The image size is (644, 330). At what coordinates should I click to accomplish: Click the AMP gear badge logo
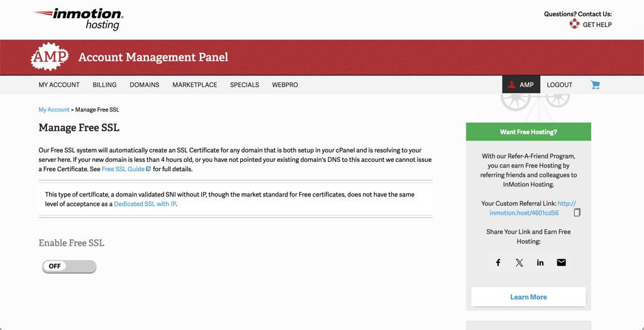(x=49, y=57)
